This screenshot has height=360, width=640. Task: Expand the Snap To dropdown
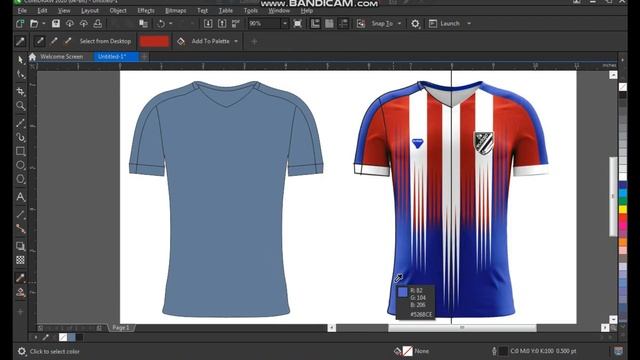[x=399, y=24]
